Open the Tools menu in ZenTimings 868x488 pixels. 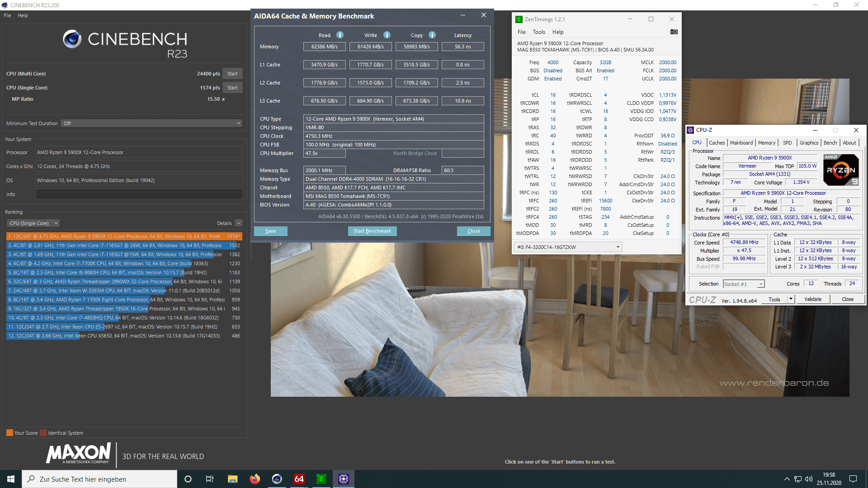click(x=539, y=32)
